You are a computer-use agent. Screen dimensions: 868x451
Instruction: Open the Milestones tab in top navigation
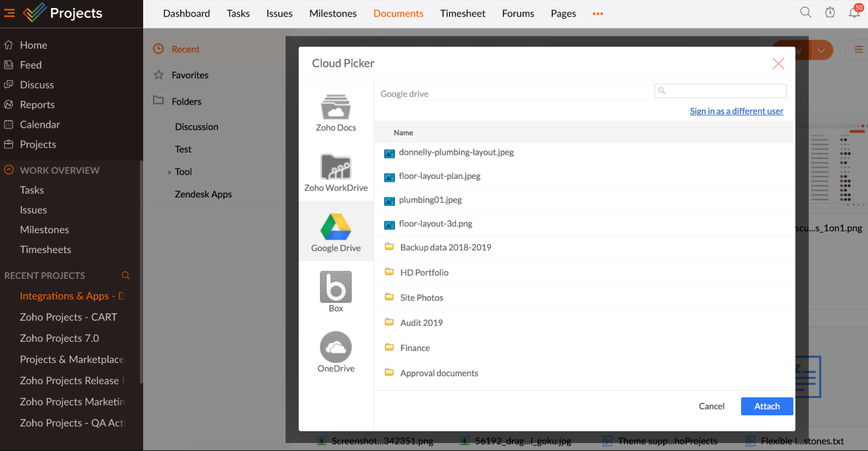pos(333,13)
